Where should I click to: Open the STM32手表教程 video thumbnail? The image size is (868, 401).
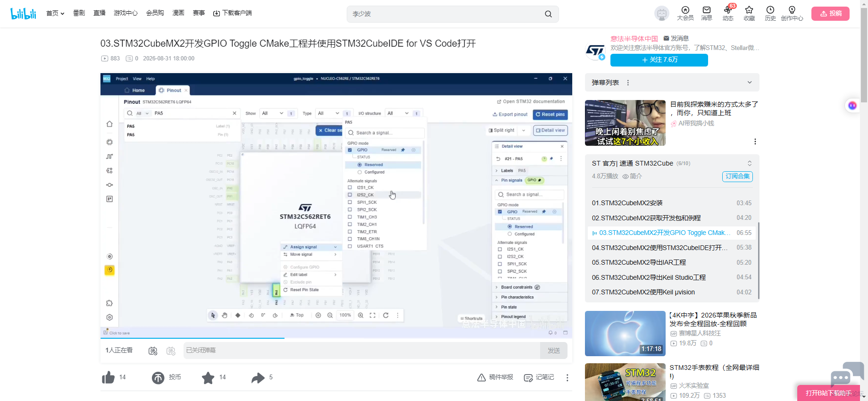625,382
